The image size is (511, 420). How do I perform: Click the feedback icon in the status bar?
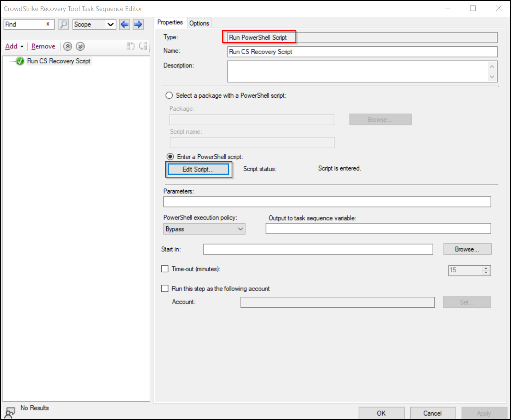10,413
